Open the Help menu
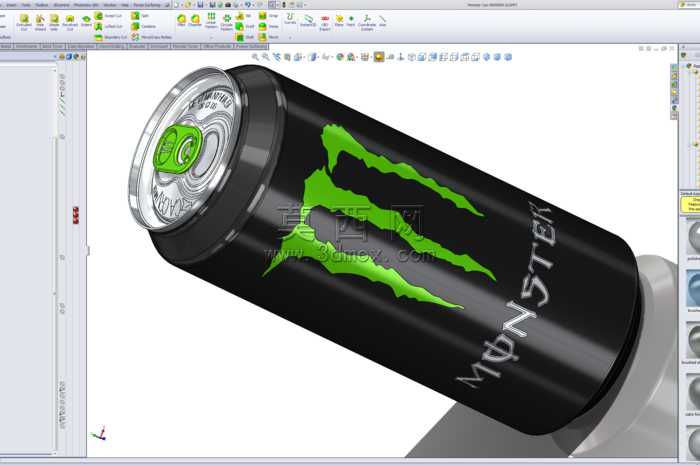The width and height of the screenshot is (700, 465). 125,4
